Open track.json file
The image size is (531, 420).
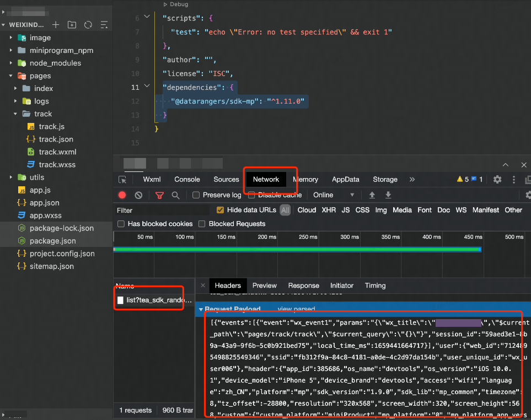pyautogui.click(x=56, y=139)
